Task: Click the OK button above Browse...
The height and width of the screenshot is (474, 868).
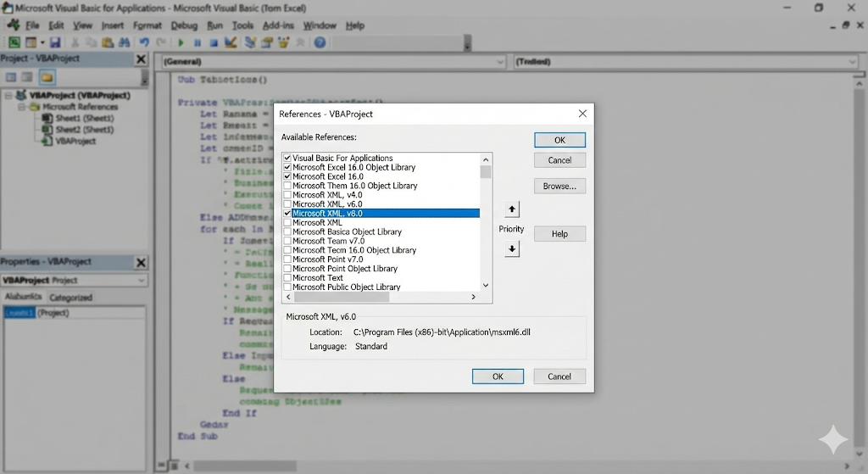Action: pyautogui.click(x=559, y=140)
